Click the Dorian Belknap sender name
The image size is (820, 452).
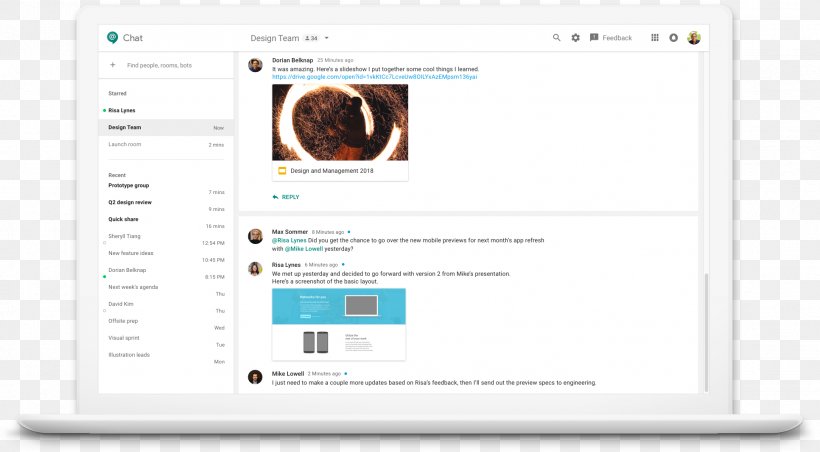(x=292, y=60)
